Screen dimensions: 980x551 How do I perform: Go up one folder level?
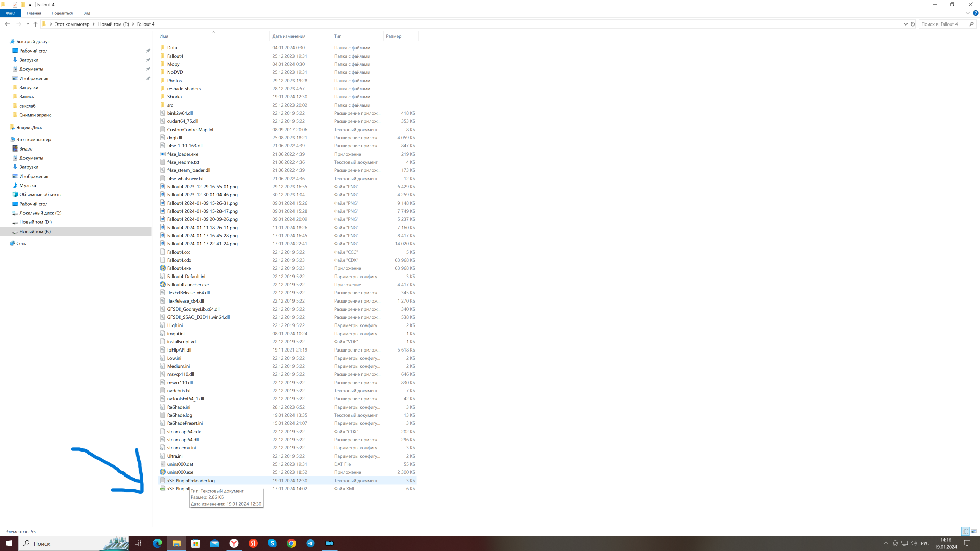tap(35, 24)
